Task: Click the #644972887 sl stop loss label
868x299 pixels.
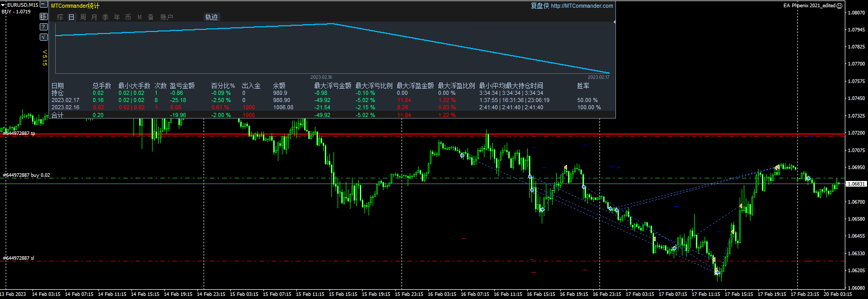Action: click(x=19, y=258)
